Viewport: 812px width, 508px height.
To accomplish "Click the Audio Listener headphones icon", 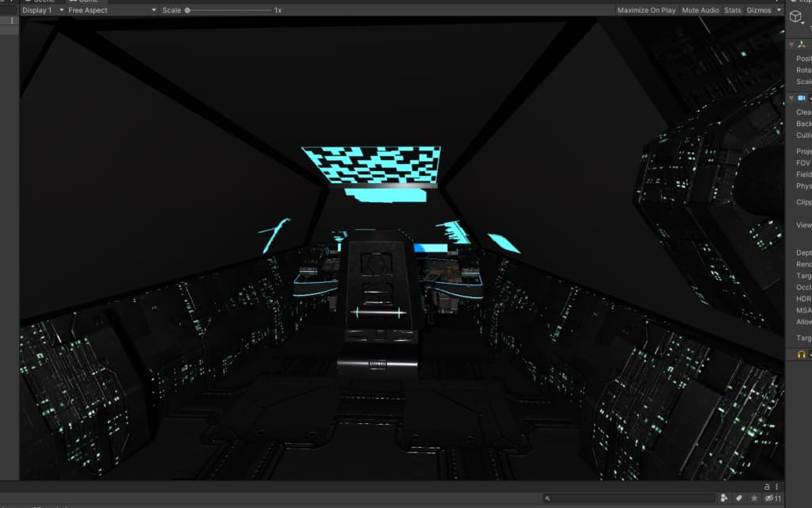I will [802, 354].
